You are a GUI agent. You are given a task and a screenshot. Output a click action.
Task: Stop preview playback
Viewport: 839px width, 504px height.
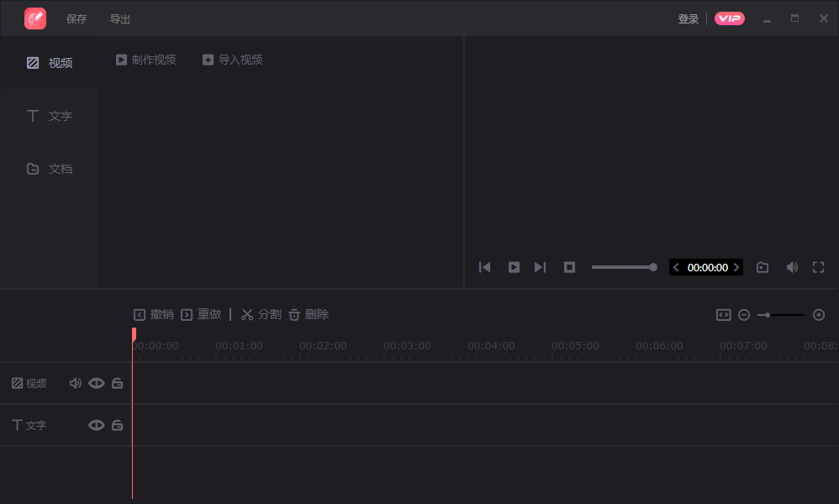pyautogui.click(x=569, y=267)
